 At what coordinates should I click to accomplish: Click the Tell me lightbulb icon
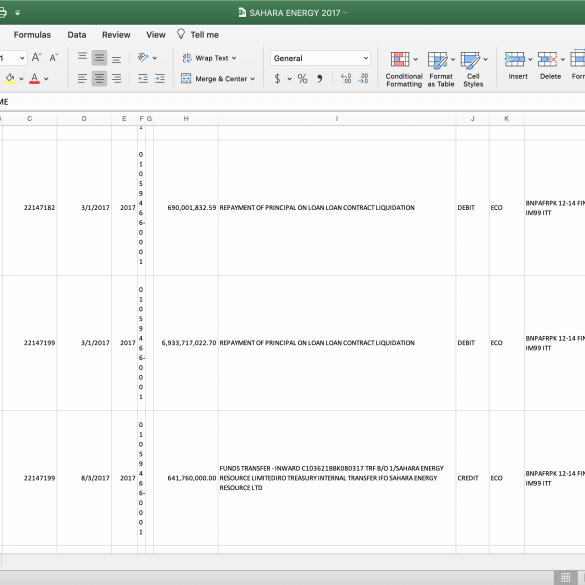tap(181, 34)
